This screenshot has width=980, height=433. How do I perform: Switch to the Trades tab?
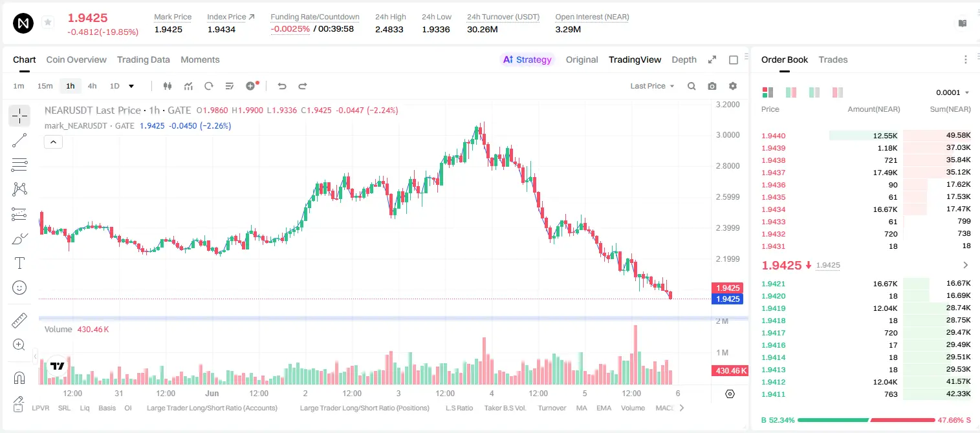(833, 59)
